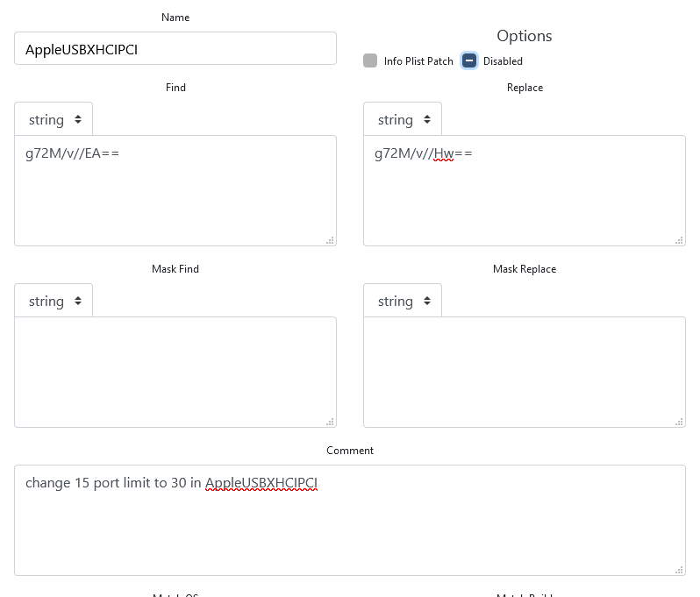700x597 pixels.
Task: Focus the Name field containing AppleUSBXHCIPCI
Action: tap(175, 49)
